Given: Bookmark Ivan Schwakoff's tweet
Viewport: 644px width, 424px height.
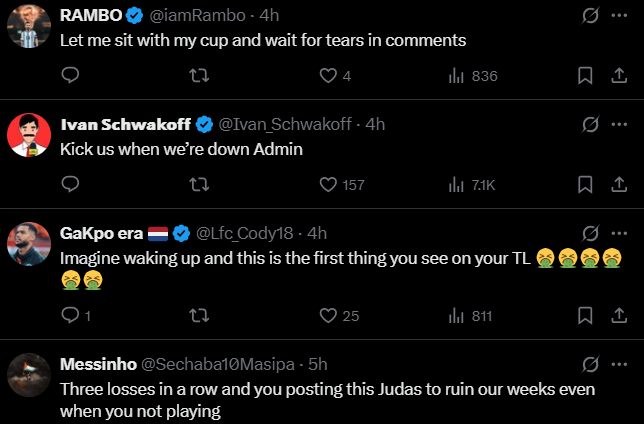Looking at the screenshot, I should (586, 184).
